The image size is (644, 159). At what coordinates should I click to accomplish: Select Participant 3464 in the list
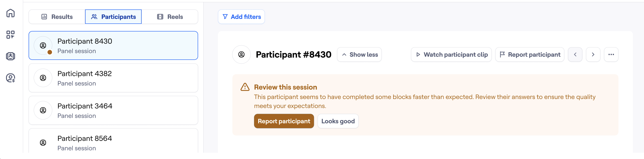click(x=113, y=110)
